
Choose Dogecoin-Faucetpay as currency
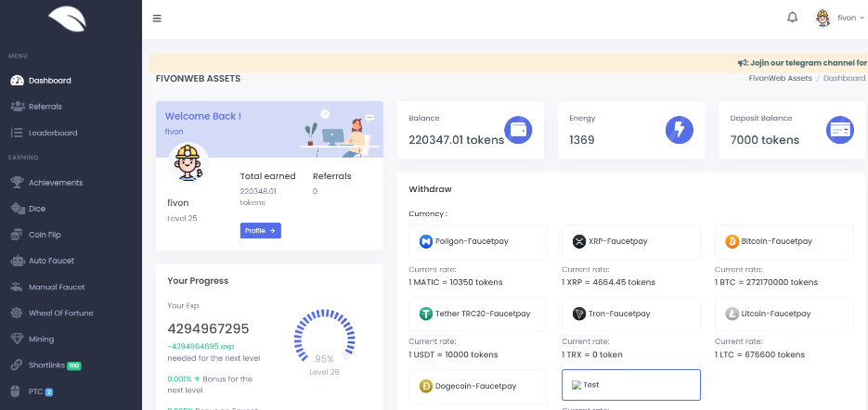pos(478,386)
